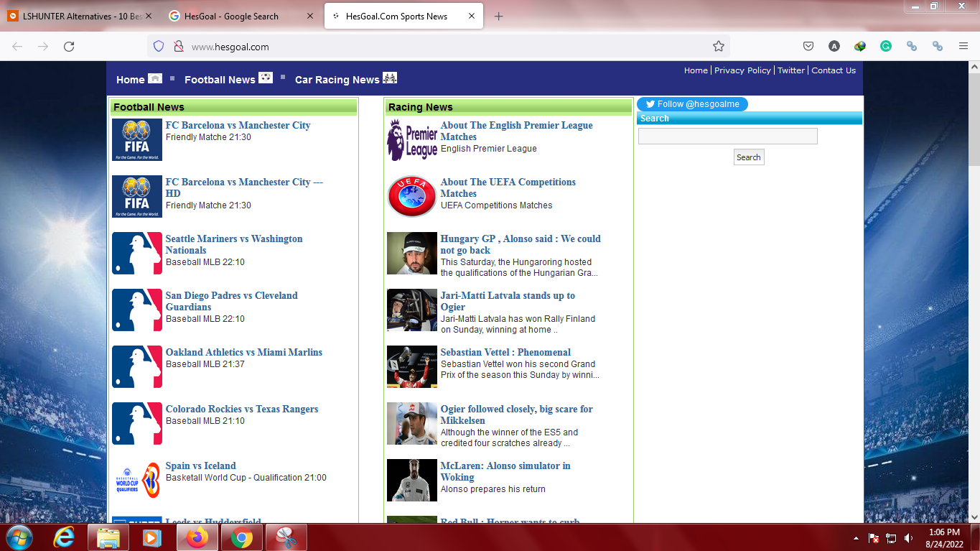980x551 pixels.
Task: Click the Premier League logo thumbnail
Action: coord(412,139)
